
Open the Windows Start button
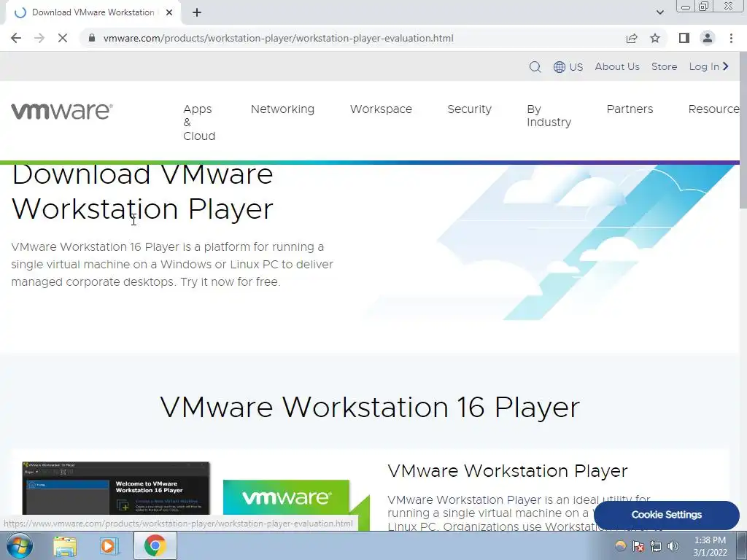point(19,545)
